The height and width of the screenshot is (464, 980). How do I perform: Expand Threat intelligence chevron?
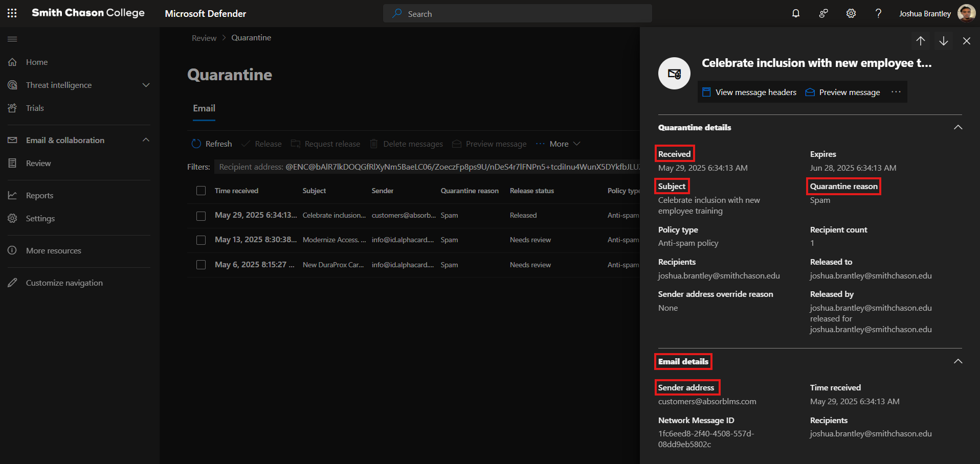click(x=146, y=85)
